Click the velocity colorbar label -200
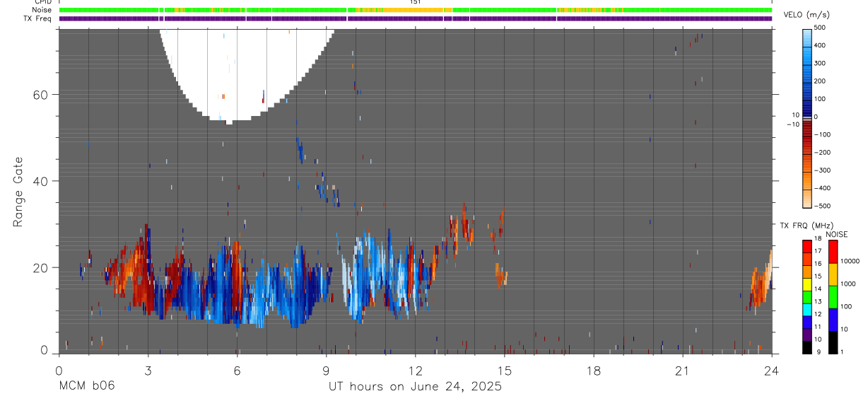 click(x=821, y=153)
